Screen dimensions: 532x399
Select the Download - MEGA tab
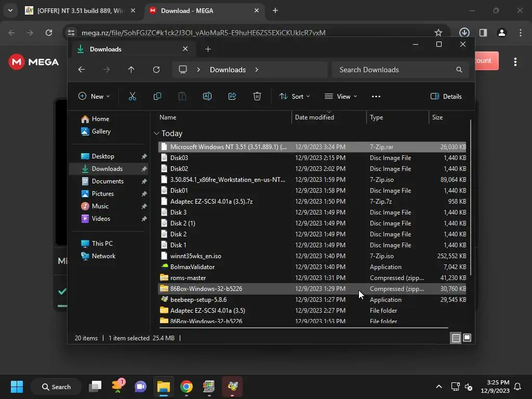tap(204, 10)
